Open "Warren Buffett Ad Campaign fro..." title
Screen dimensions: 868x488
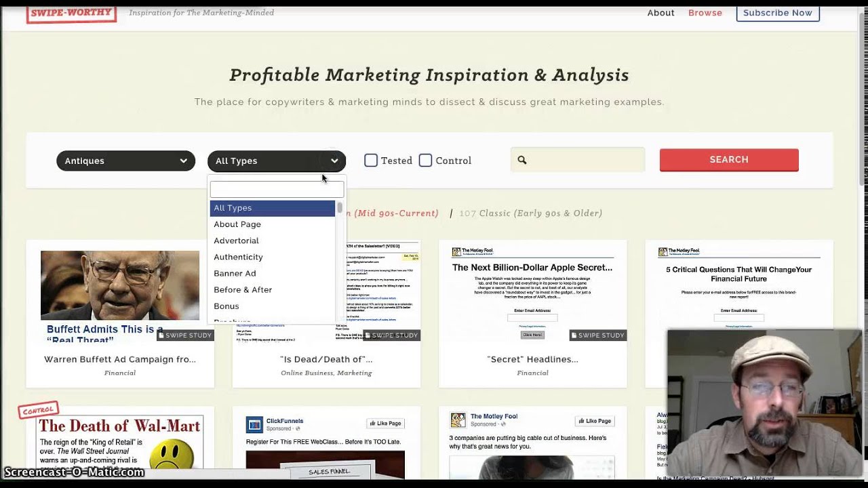coord(120,359)
